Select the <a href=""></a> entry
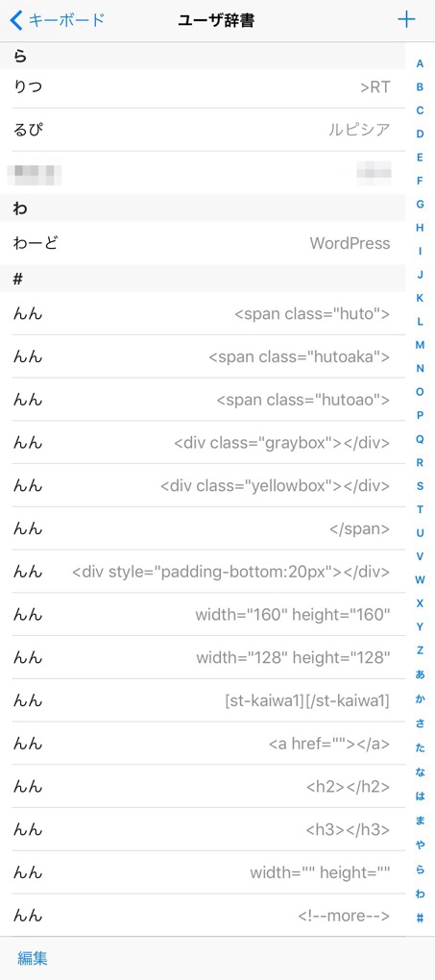 (203, 744)
